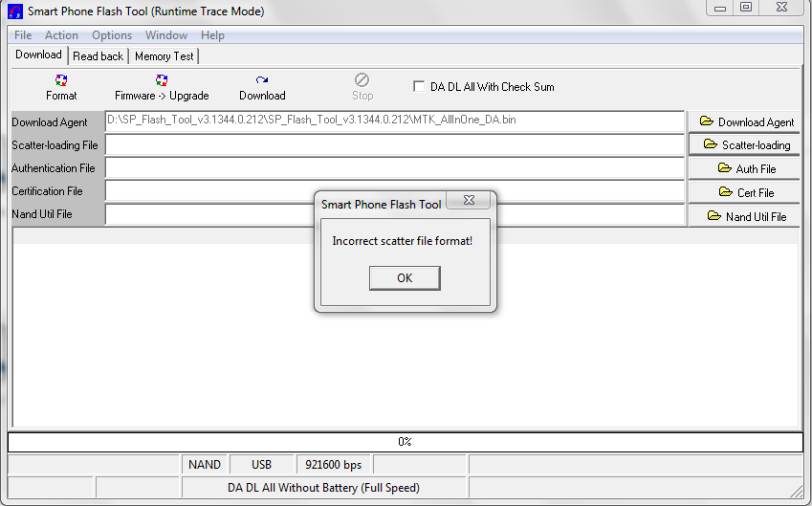Enable DA DL All With Check Sum
The height and width of the screenshot is (506, 812).
(x=418, y=86)
